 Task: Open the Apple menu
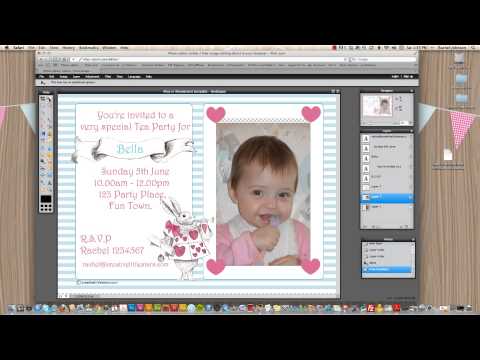6,48
